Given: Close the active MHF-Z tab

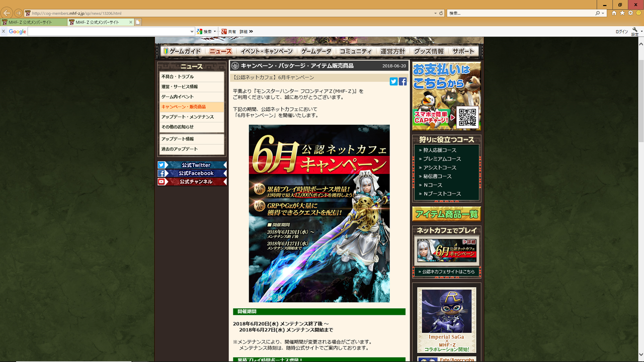Looking at the screenshot, I should click(131, 22).
